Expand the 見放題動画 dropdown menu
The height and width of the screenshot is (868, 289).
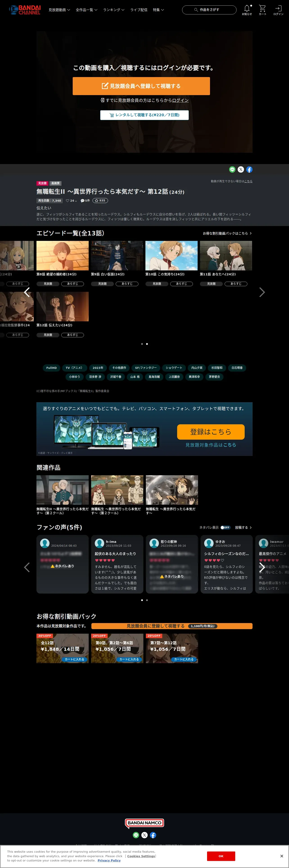pos(59,10)
